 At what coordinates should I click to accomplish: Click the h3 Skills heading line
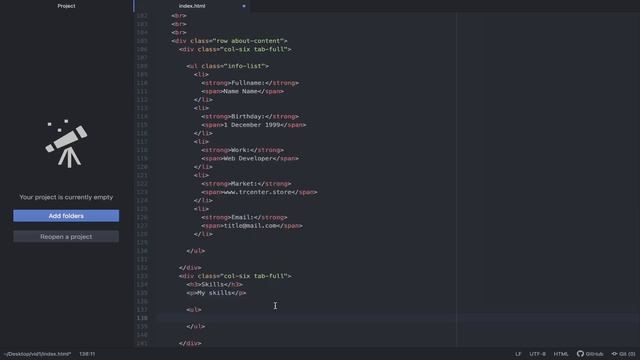[x=214, y=284]
